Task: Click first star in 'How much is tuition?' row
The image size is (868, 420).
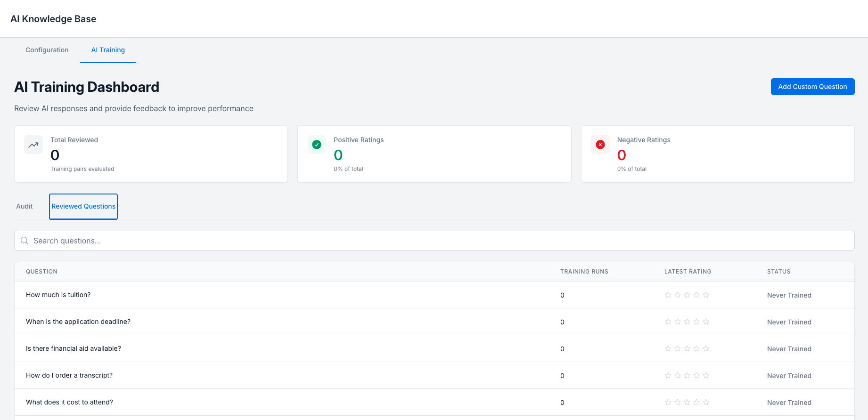Action: coord(668,295)
